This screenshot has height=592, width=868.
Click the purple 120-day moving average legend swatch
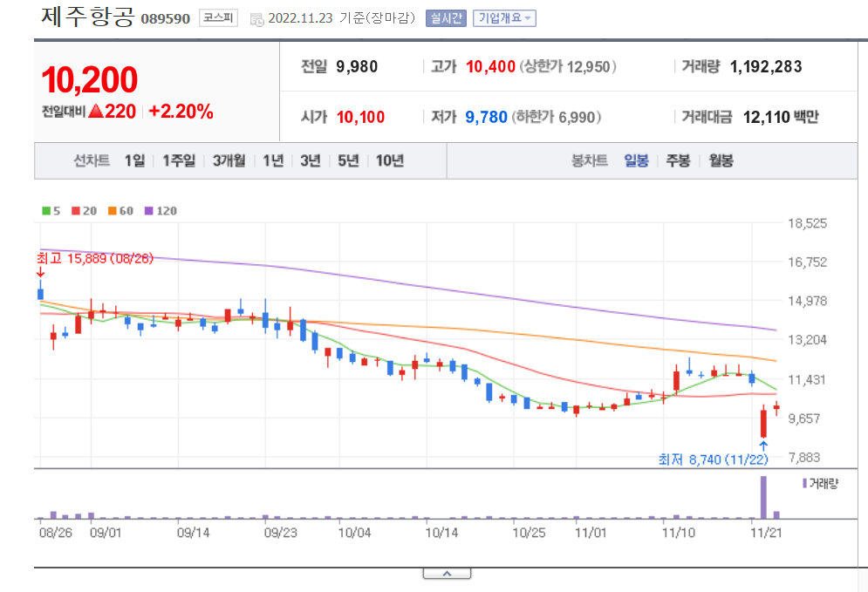[149, 211]
